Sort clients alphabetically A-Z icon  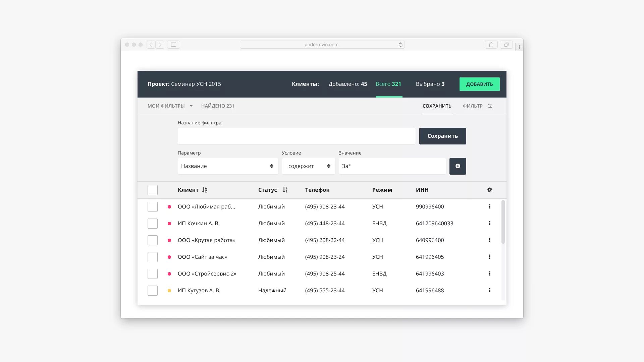tap(205, 190)
